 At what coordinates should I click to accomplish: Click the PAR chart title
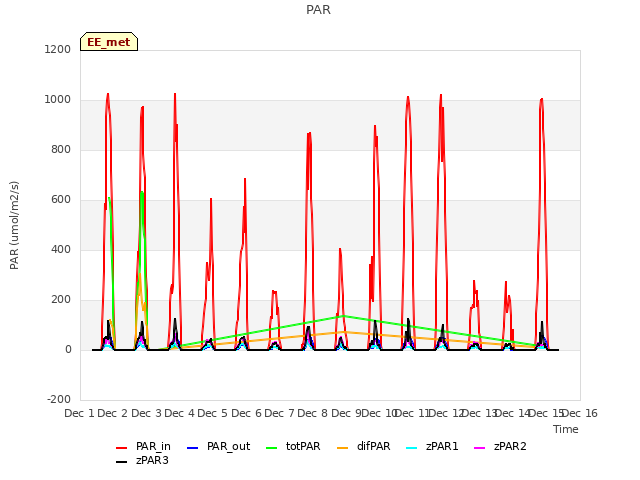318,10
